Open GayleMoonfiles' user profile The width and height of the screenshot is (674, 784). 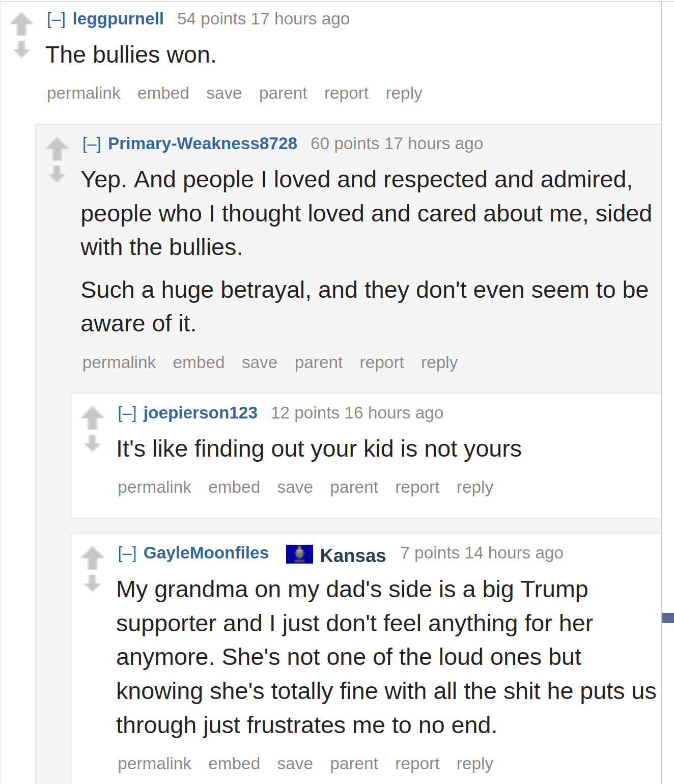click(x=206, y=553)
